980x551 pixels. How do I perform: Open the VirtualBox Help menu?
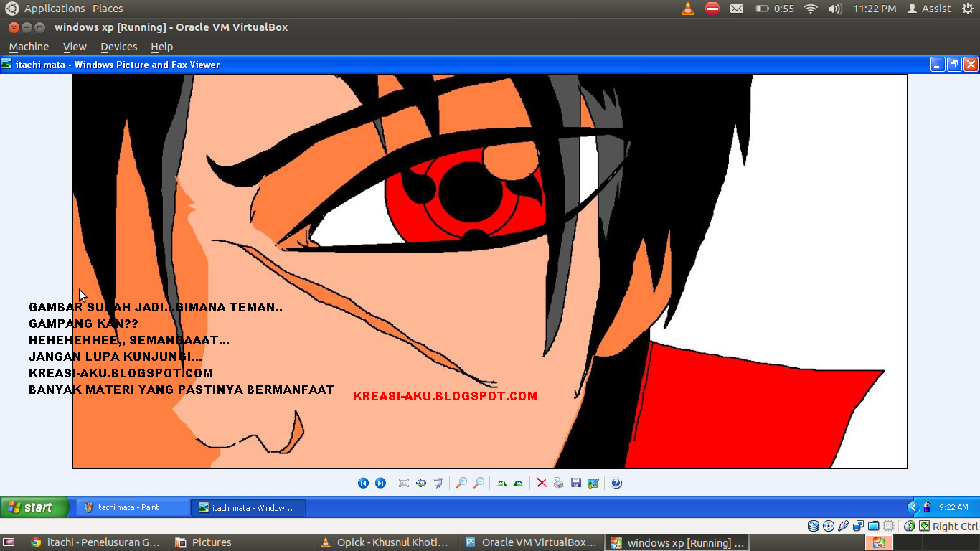pyautogui.click(x=161, y=47)
